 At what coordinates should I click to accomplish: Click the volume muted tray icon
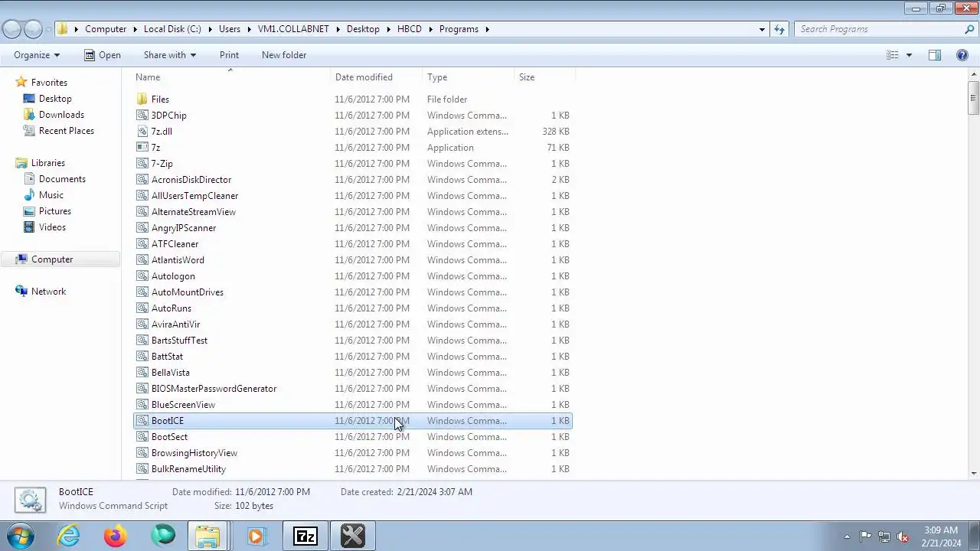[x=903, y=536]
